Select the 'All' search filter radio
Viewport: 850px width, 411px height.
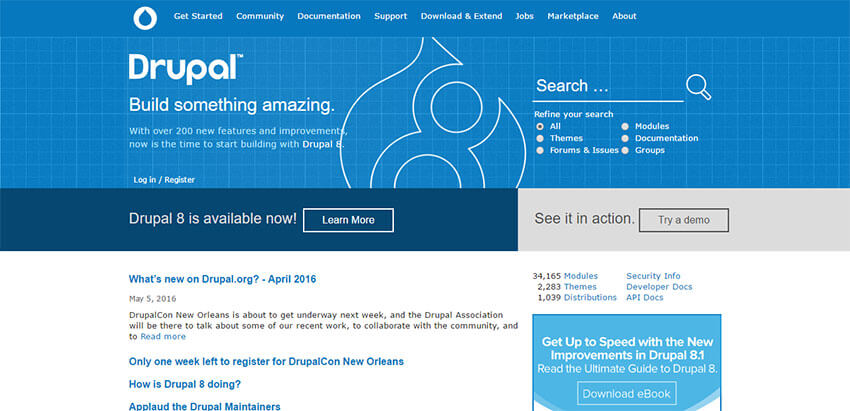pos(541,127)
